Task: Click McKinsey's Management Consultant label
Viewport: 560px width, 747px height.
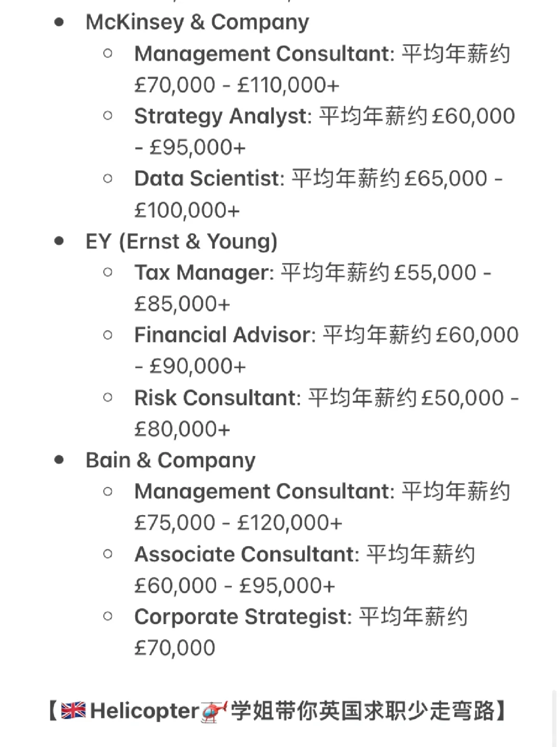Action: pos(264,54)
